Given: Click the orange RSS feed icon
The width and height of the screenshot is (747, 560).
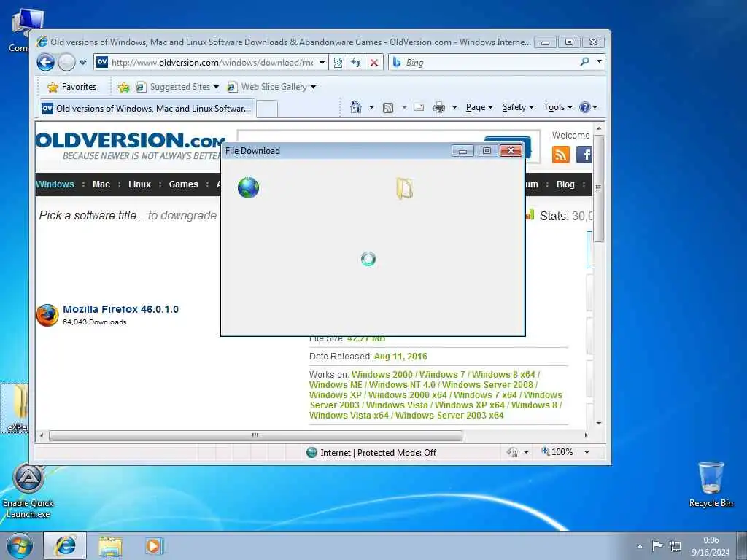Looking at the screenshot, I should coord(561,155).
